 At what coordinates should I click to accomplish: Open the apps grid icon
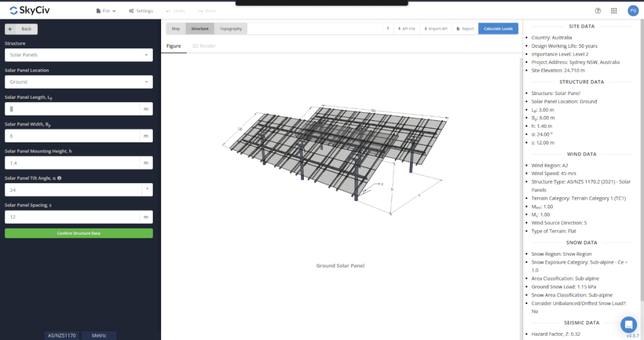click(x=614, y=11)
